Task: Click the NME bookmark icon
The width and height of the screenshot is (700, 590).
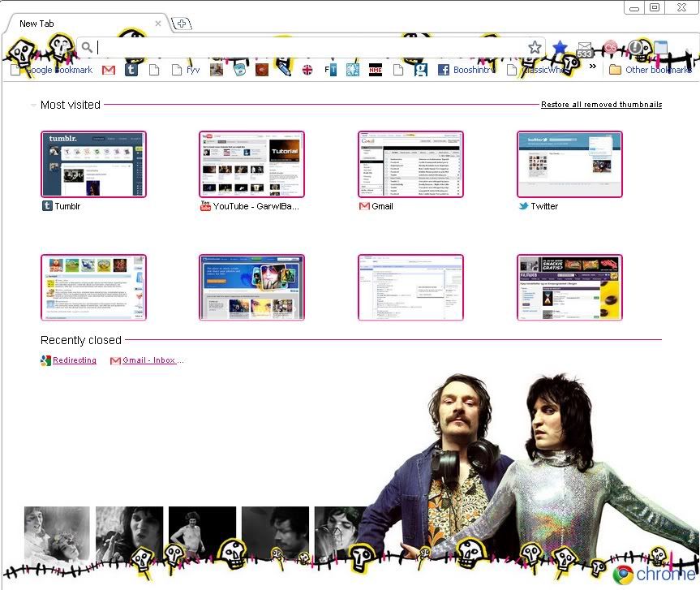Action: click(376, 70)
